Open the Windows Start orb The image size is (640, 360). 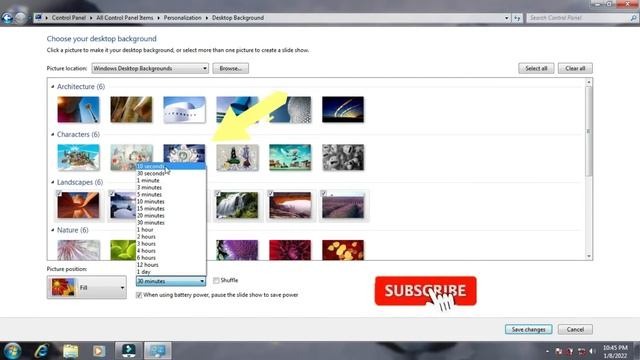coord(12,351)
